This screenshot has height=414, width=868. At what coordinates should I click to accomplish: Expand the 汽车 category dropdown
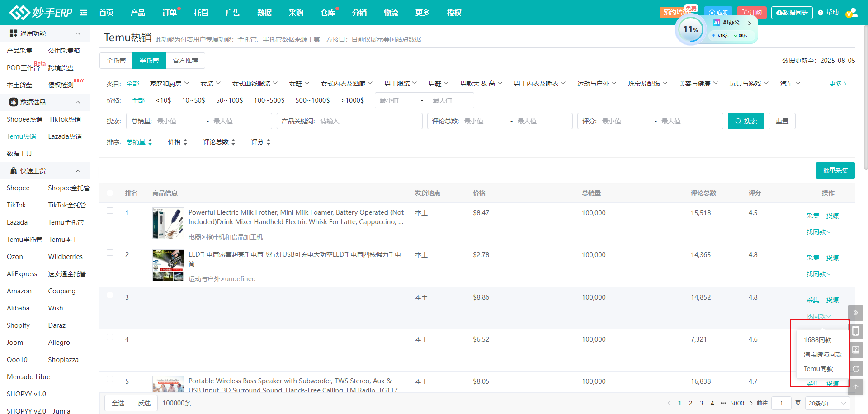pyautogui.click(x=790, y=84)
